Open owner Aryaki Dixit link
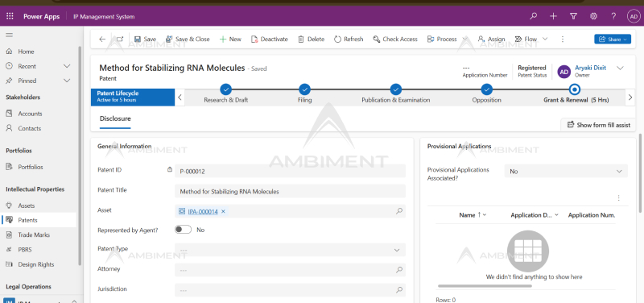644x303 pixels. [590, 68]
